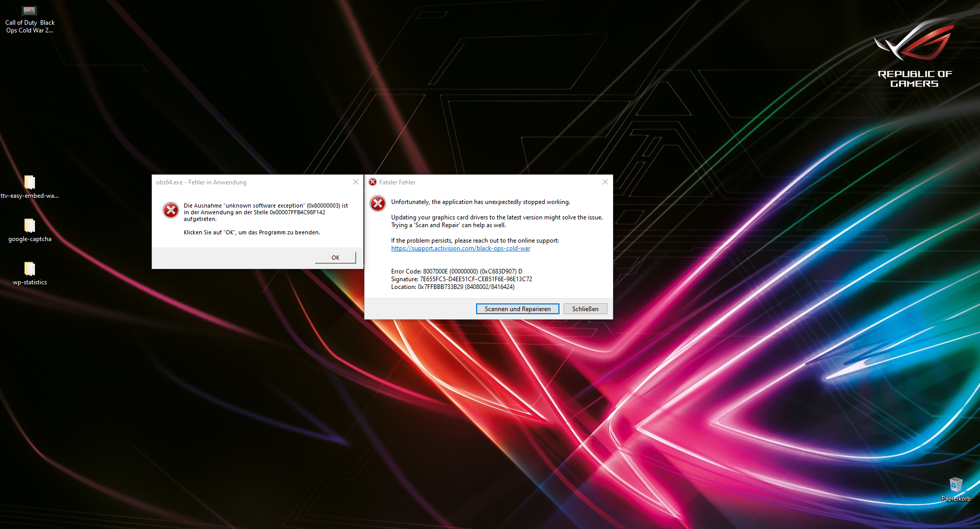
Task: Close the obs64.exe error dialog with X
Action: (x=356, y=182)
